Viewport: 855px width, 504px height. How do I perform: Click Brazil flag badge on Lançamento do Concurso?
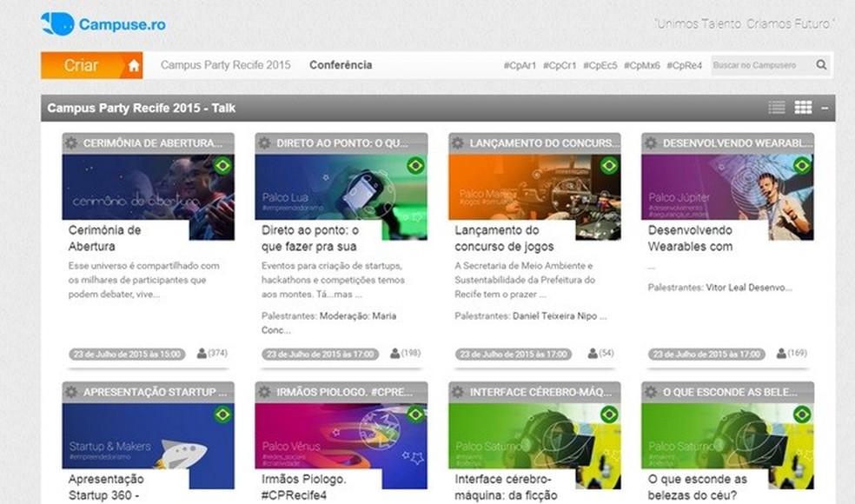608,165
